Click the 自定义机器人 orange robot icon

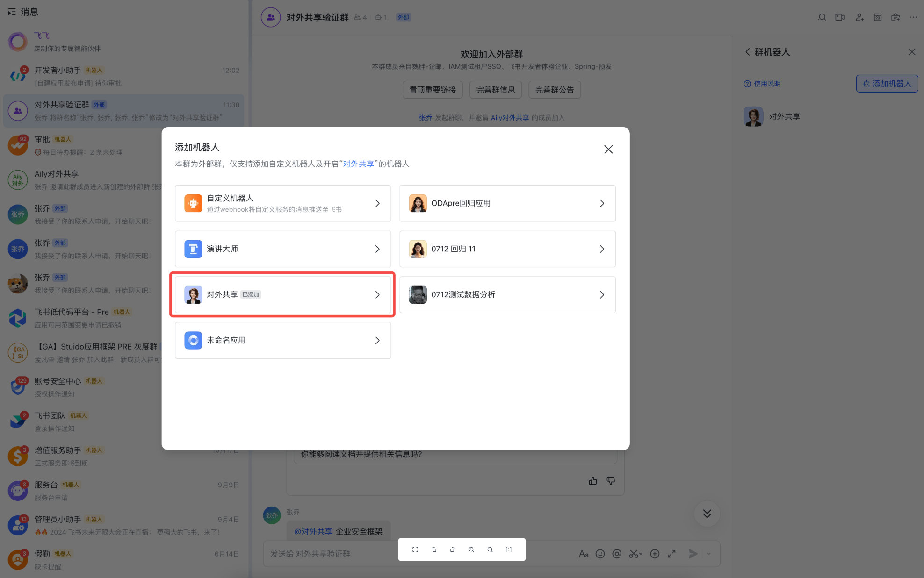point(193,203)
